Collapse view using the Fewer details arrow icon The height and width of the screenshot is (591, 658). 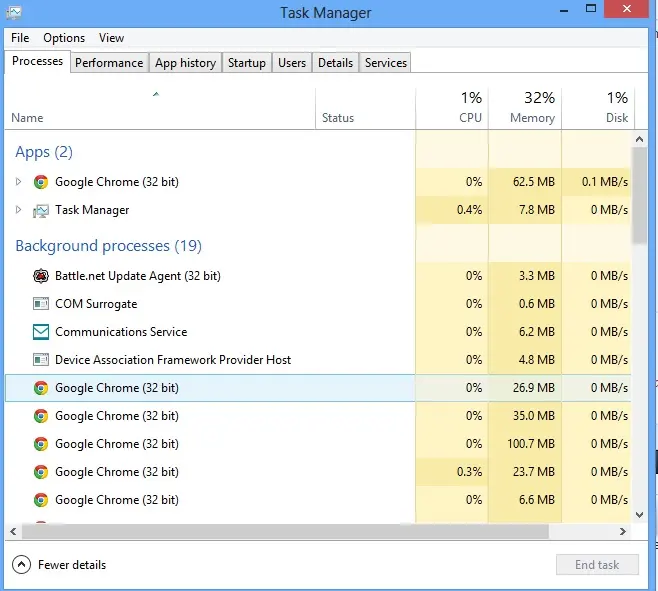(x=21, y=565)
